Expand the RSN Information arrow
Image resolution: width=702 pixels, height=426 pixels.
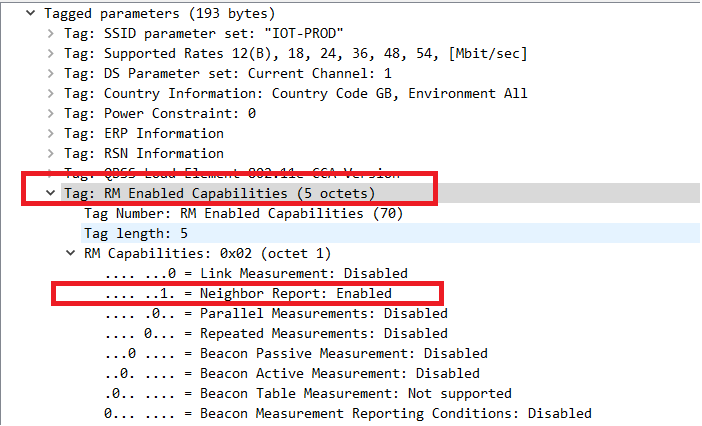pos(51,153)
